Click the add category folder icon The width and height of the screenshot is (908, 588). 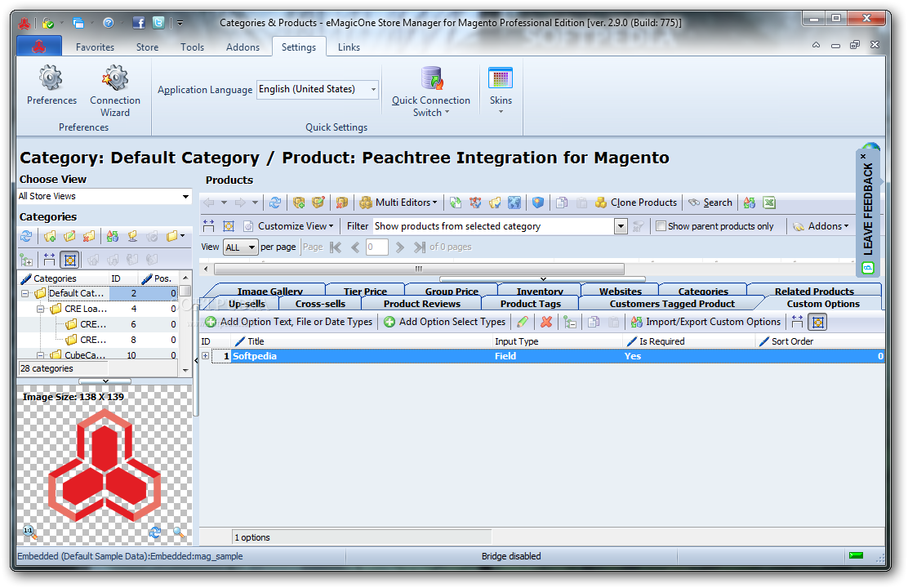coord(50,236)
